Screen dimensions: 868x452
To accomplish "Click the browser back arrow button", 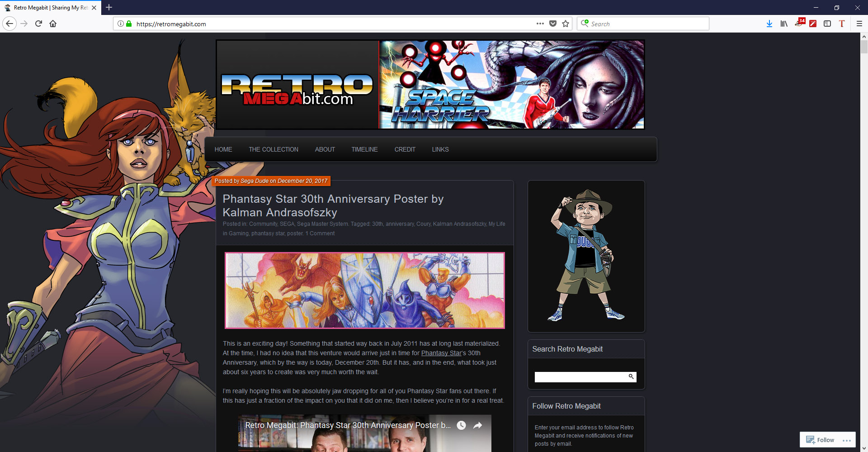I will click(x=9, y=24).
